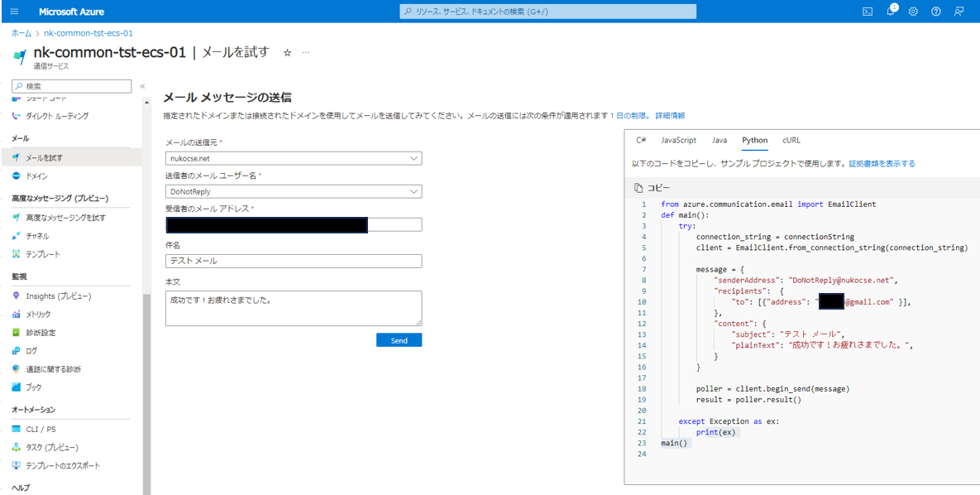This screenshot has height=495, width=980.
Task: Open the Azure portal hamburger menu
Action: pyautogui.click(x=15, y=12)
